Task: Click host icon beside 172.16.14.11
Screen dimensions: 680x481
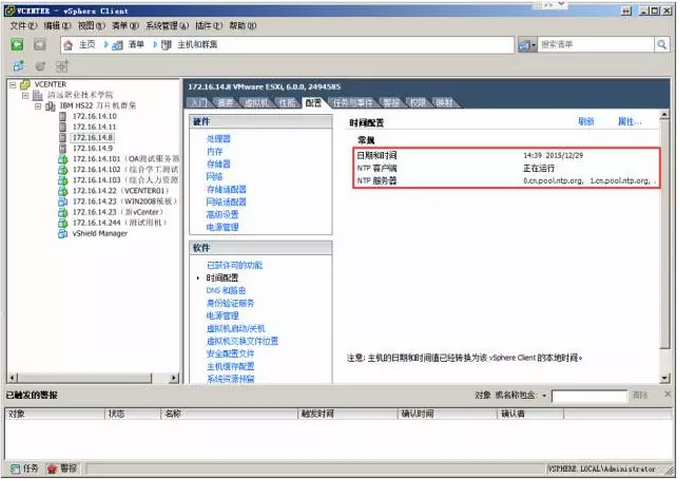Action: coord(63,127)
